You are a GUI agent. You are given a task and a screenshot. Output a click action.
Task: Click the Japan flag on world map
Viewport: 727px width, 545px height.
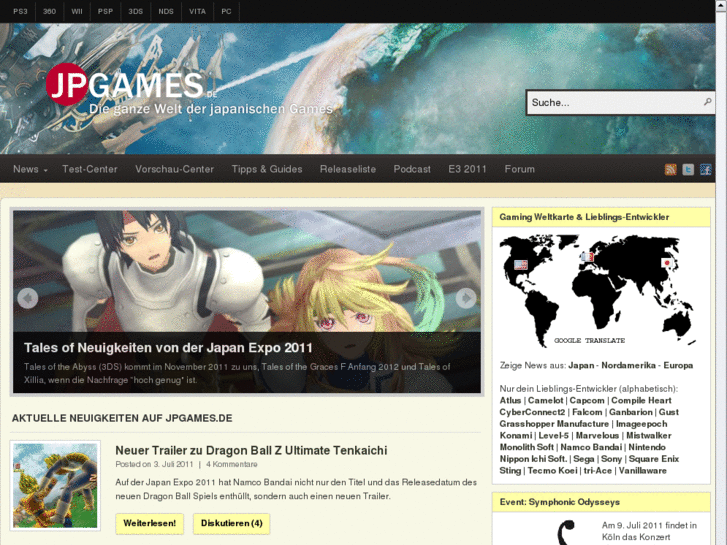click(667, 263)
